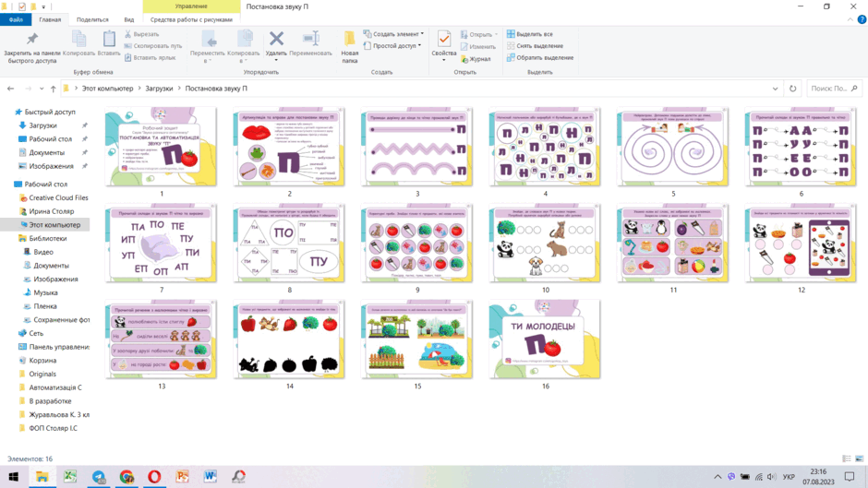Click the Open (Открыть) command
The height and width of the screenshot is (488, 868).
(479, 34)
